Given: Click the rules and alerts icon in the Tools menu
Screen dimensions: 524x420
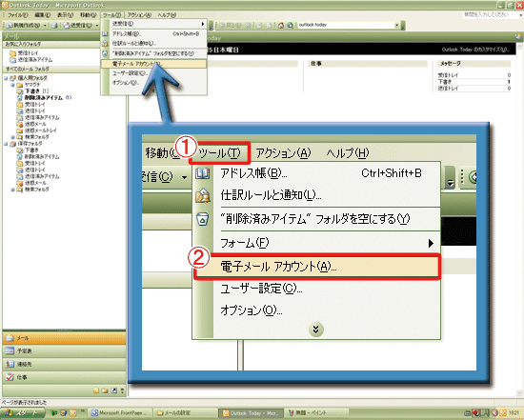Looking at the screenshot, I should click(x=105, y=44).
